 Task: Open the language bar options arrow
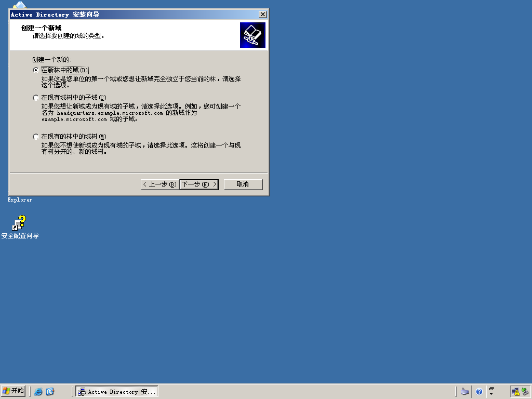click(x=491, y=394)
